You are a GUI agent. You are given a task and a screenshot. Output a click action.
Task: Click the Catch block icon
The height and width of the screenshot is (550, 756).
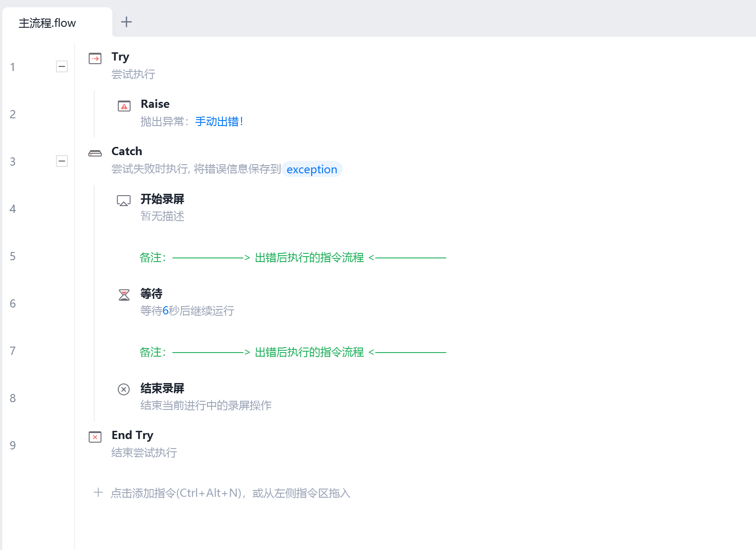point(95,153)
